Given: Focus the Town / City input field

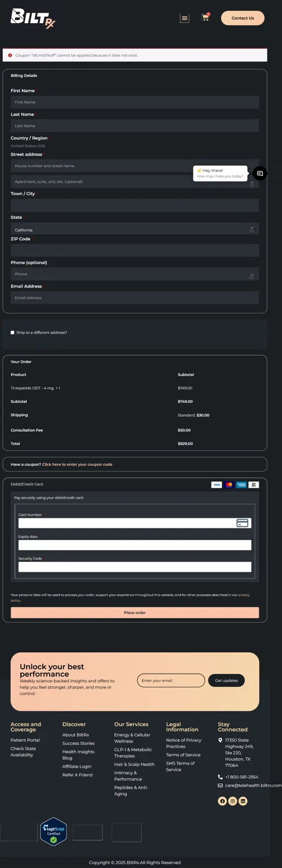Looking at the screenshot, I should (135, 205).
